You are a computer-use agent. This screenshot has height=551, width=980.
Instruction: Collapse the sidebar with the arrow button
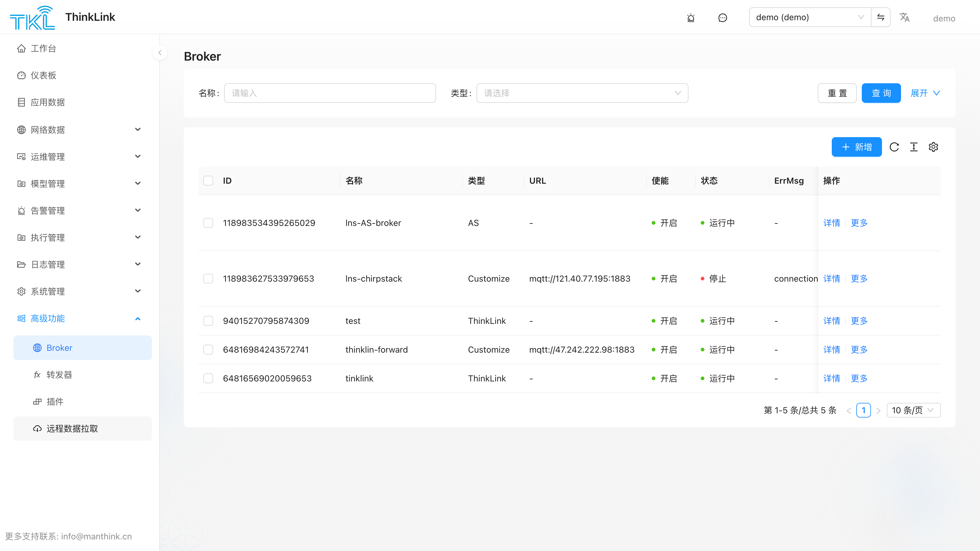click(x=160, y=52)
